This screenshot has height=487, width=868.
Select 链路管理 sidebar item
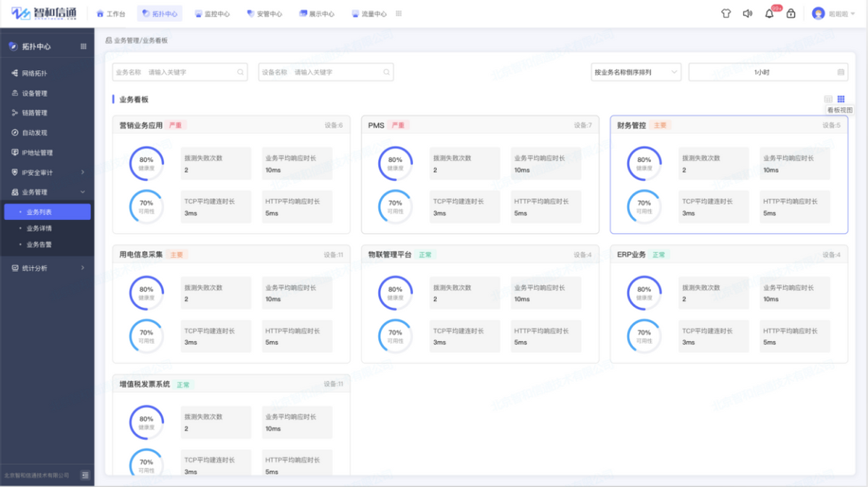pos(47,113)
